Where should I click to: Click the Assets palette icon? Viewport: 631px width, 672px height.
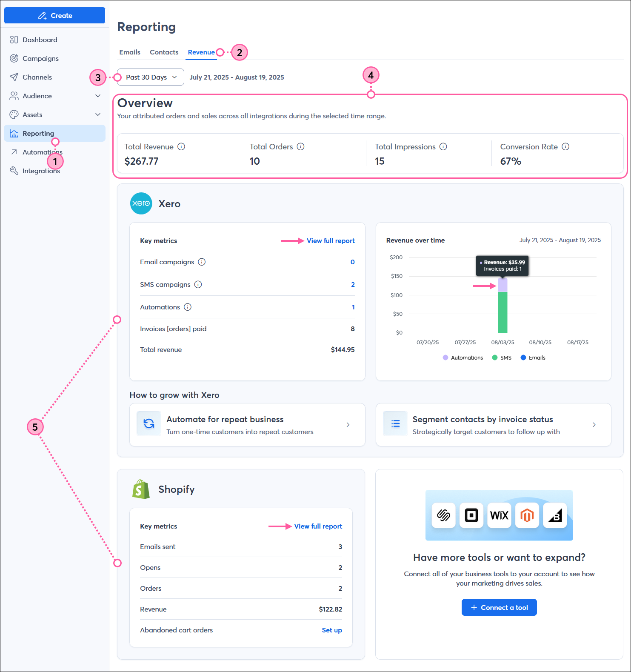tap(14, 114)
